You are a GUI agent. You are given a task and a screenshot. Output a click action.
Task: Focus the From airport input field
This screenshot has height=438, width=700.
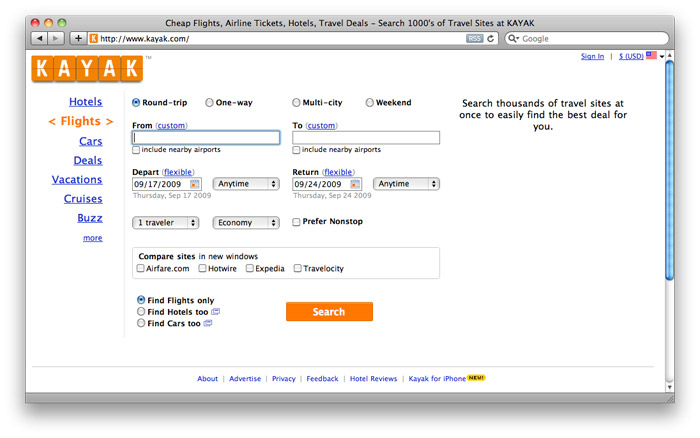tap(206, 138)
